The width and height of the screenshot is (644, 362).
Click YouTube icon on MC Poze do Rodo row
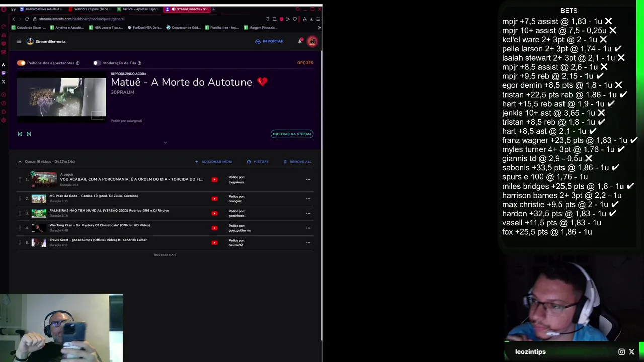coord(214,198)
